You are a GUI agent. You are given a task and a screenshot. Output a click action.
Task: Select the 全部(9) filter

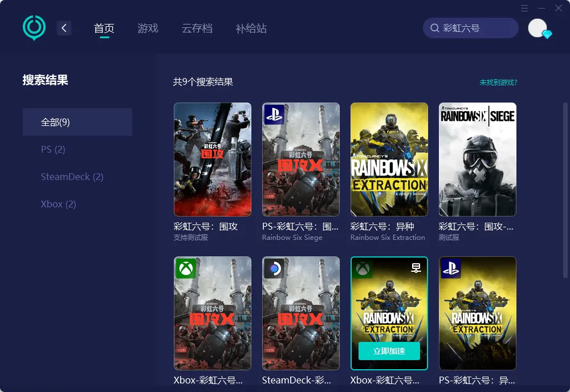coord(78,122)
